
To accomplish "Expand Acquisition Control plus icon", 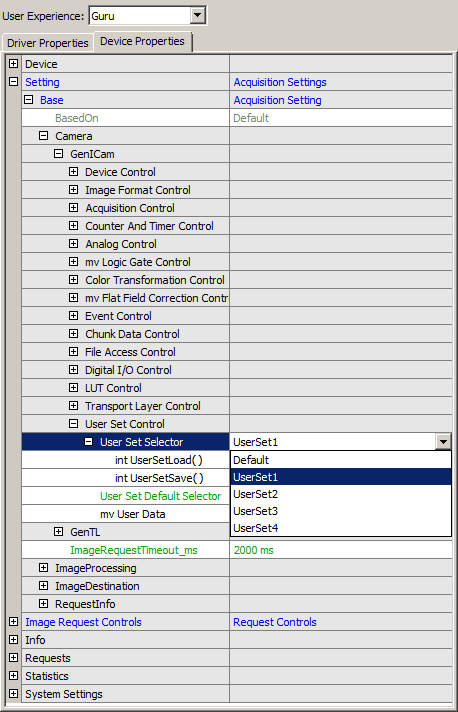I will [74, 208].
